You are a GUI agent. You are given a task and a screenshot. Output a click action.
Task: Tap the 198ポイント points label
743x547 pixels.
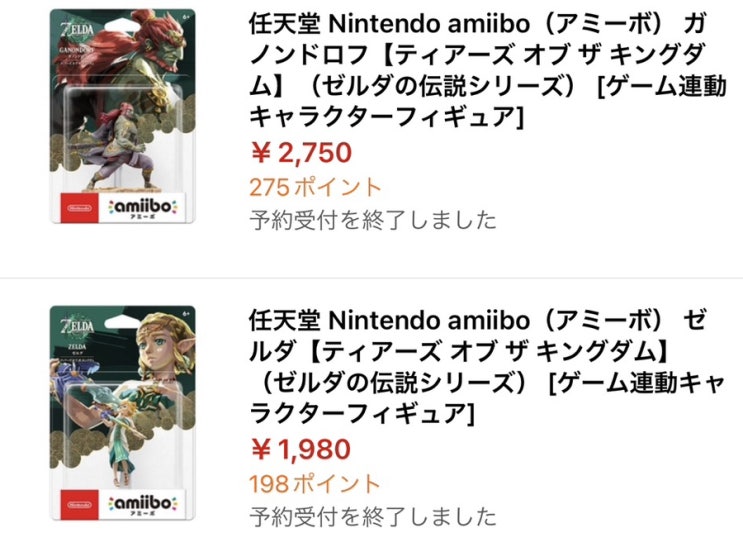(313, 483)
